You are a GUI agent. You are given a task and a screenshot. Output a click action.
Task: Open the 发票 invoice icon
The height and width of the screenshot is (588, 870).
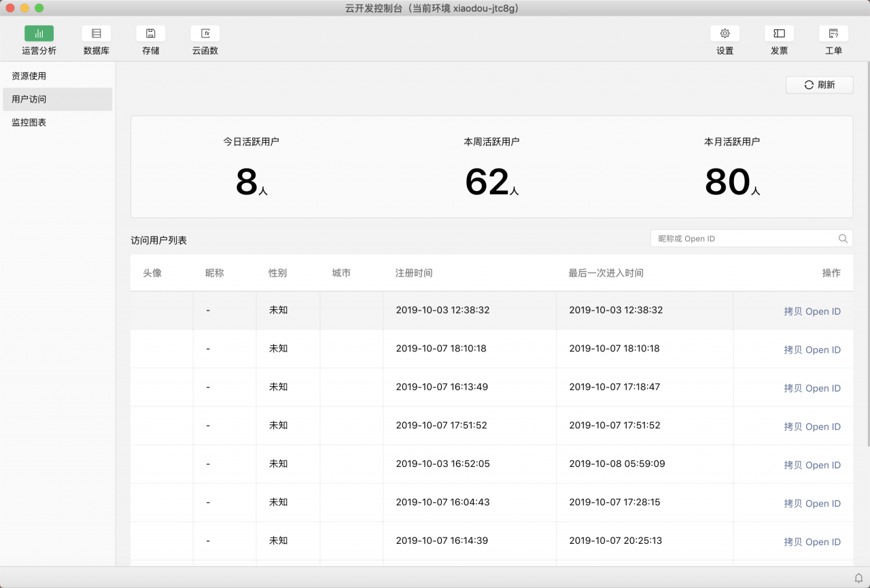[x=779, y=34]
